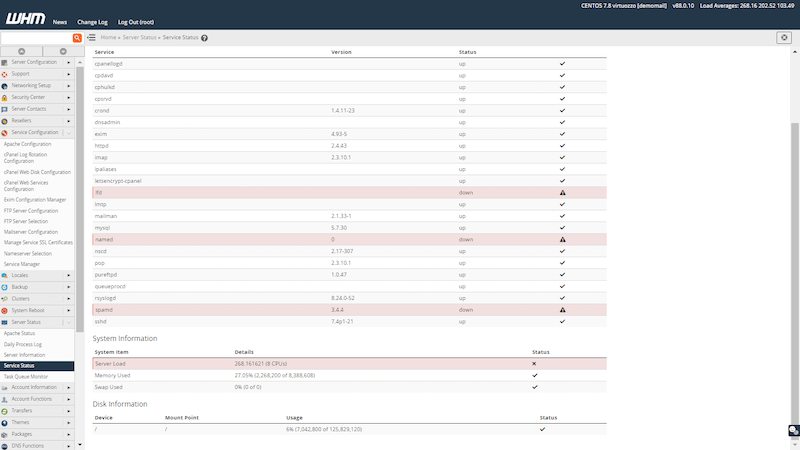Expand the Security Center arrow

(68, 97)
